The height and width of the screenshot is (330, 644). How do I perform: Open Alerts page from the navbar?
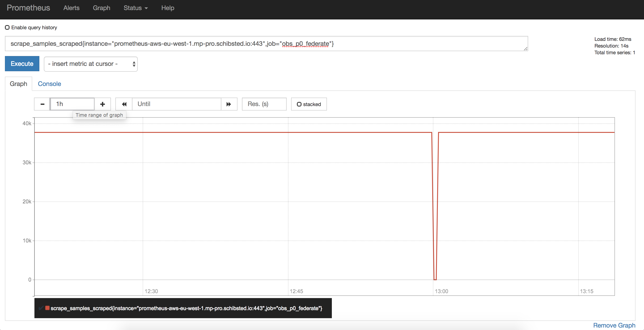71,8
